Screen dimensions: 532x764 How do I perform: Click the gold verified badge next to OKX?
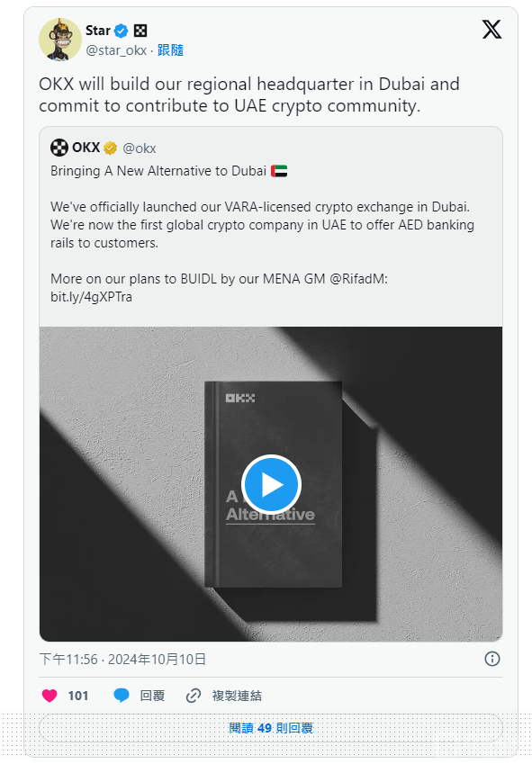coord(111,148)
